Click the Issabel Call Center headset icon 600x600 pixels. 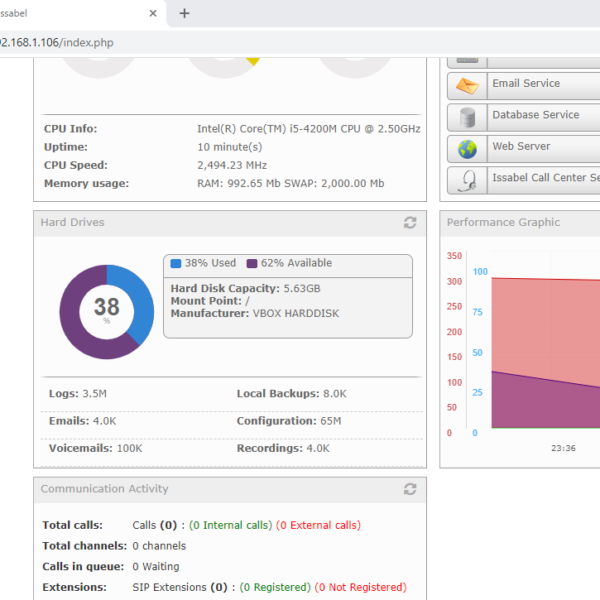pos(467,180)
